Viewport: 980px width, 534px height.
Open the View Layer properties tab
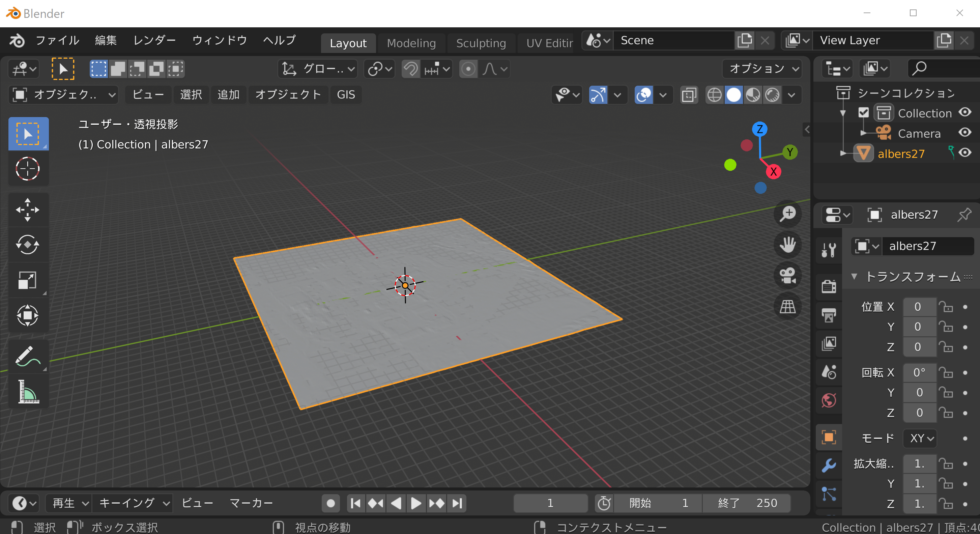pyautogui.click(x=829, y=343)
